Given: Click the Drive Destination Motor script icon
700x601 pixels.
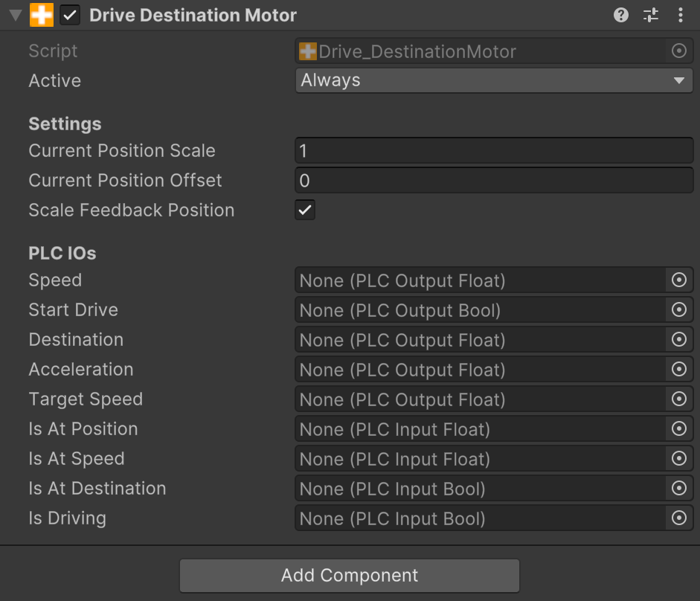Looking at the screenshot, I should click(x=42, y=16).
